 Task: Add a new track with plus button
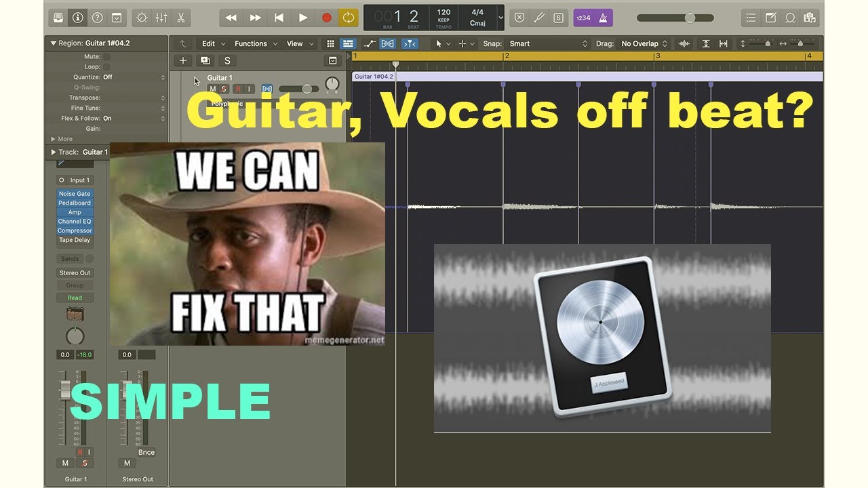pos(182,60)
